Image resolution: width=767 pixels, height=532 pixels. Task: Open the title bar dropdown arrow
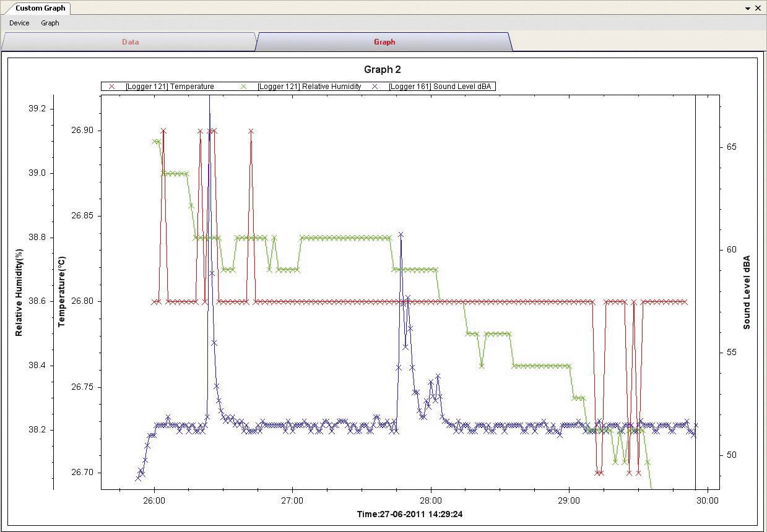[747, 8]
